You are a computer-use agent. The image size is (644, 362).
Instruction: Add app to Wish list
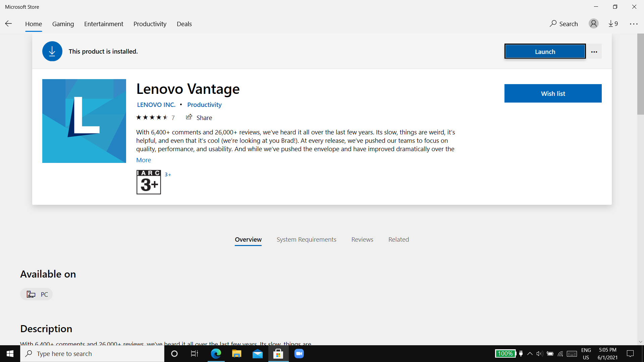[553, 94]
